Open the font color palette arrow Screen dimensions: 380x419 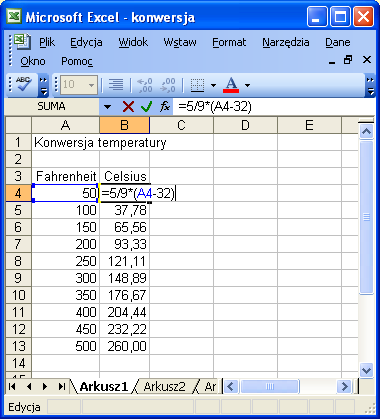click(247, 85)
